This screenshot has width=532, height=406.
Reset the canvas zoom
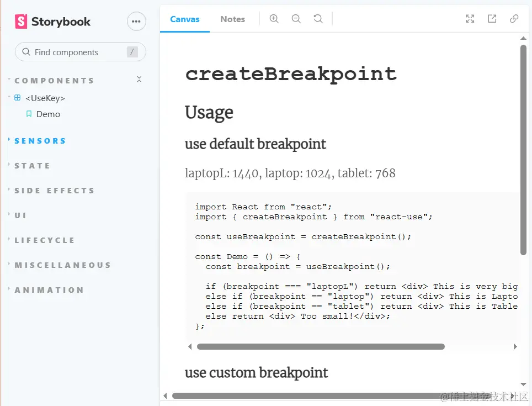(318, 19)
